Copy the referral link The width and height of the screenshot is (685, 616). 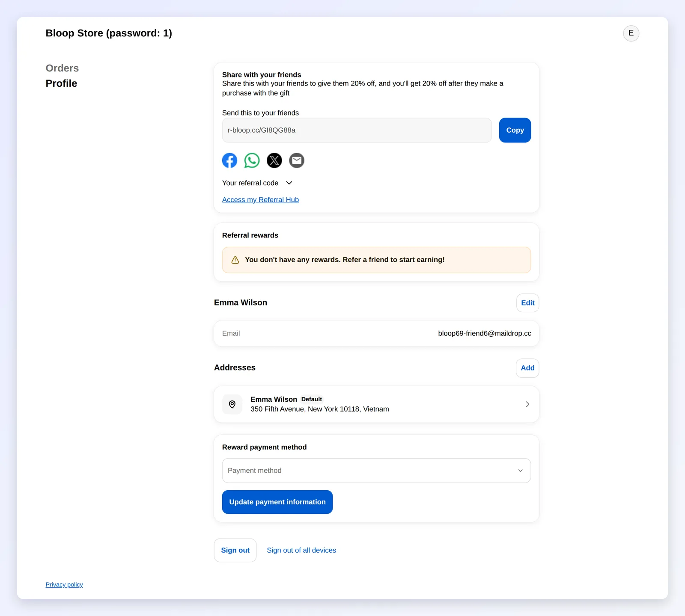(x=515, y=130)
